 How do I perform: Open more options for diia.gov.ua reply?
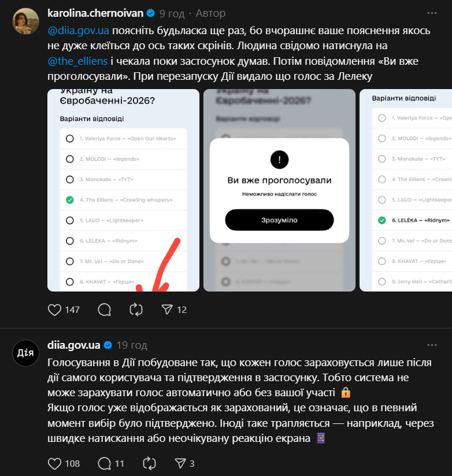pos(432,345)
